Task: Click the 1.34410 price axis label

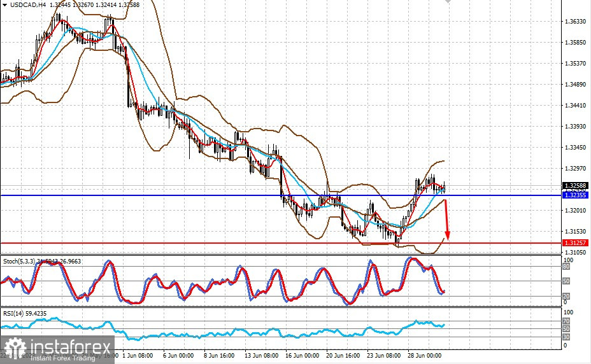Action: click(x=575, y=106)
